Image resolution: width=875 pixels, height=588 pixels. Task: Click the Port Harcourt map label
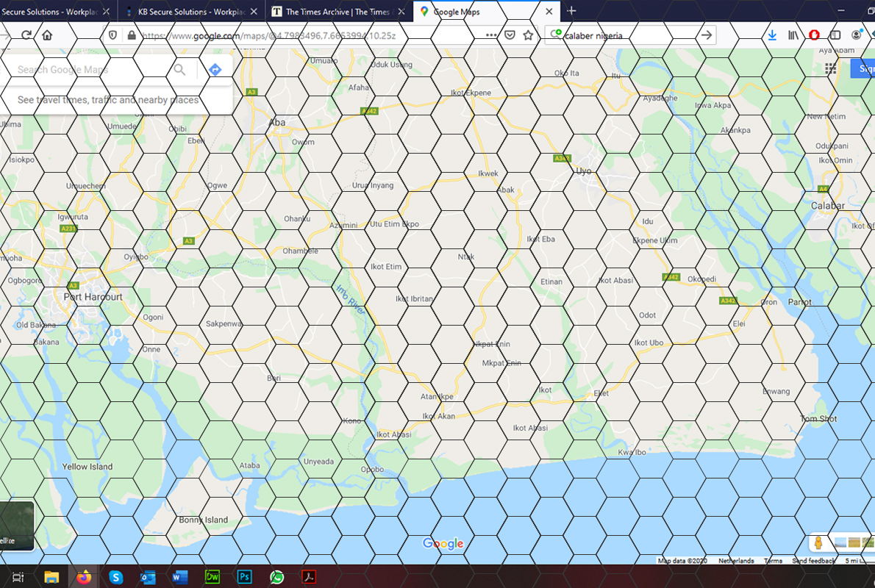(x=93, y=297)
